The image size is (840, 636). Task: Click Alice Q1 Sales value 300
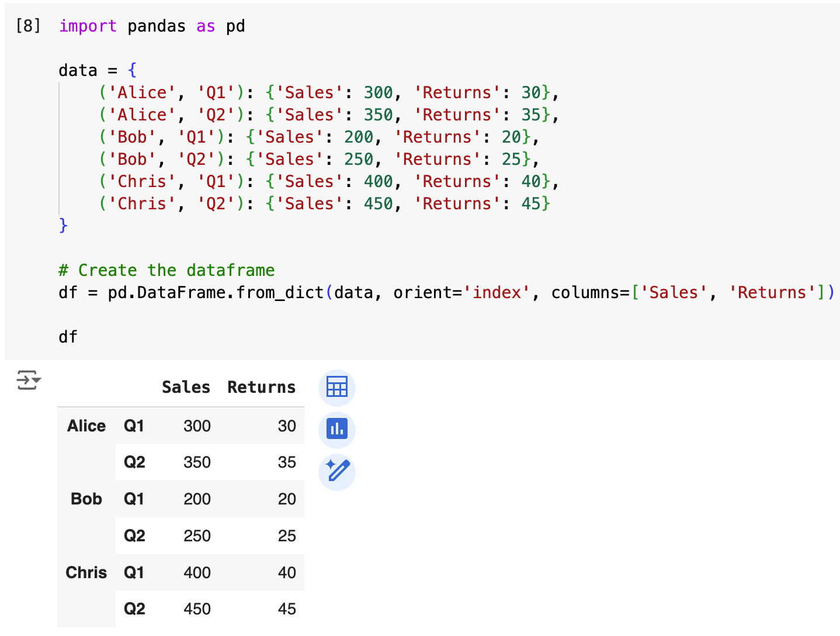197,426
